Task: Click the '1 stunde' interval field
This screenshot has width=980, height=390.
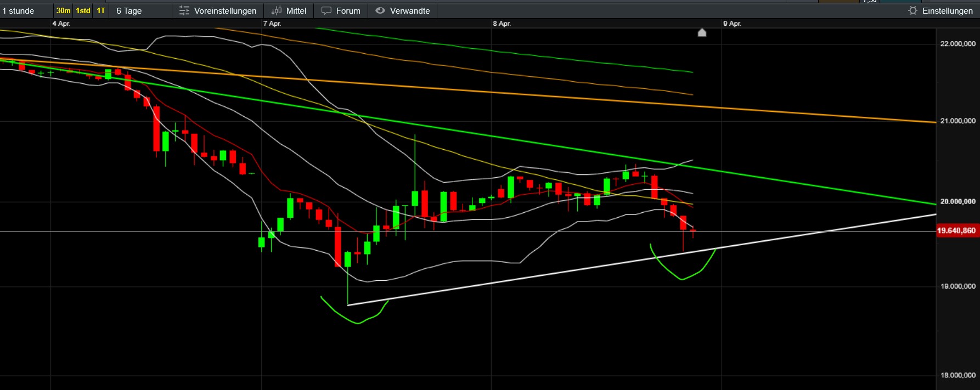Action: (x=26, y=11)
